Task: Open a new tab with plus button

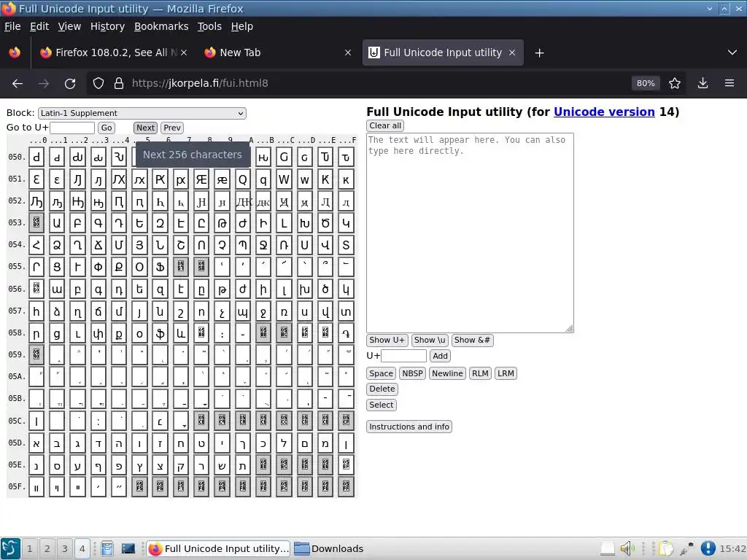Action: (x=539, y=52)
